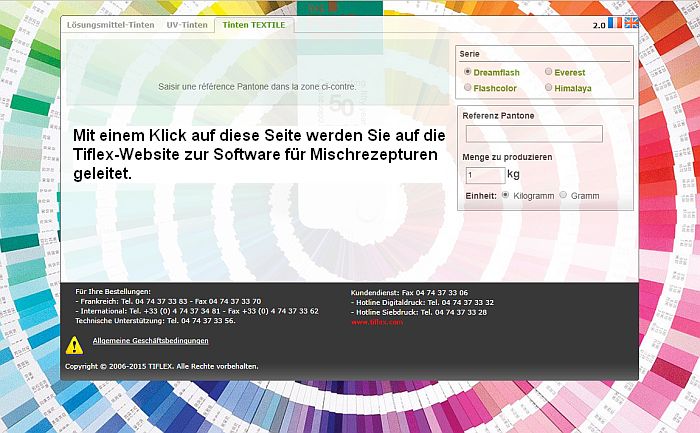This screenshot has width=700, height=433.
Task: Open the Allgemeine Geschäftsbedingungen link
Action: (x=150, y=341)
